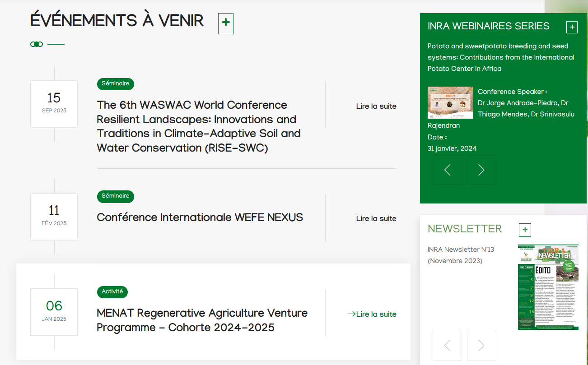The height and width of the screenshot is (365, 588).
Task: Click the plus icon beside Événements à venir
Action: pos(226,23)
